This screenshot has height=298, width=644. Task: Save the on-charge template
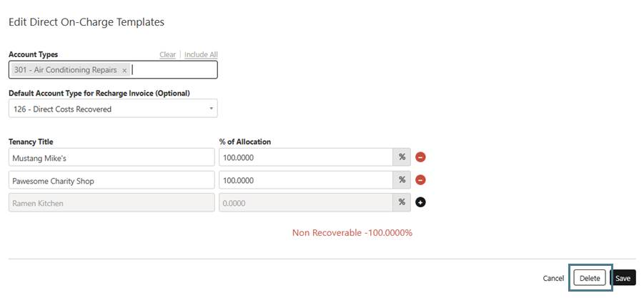click(623, 278)
